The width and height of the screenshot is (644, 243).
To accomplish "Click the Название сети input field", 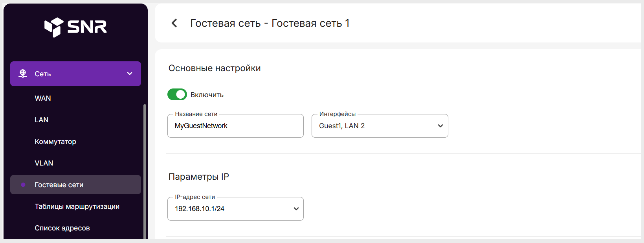I will point(235,126).
